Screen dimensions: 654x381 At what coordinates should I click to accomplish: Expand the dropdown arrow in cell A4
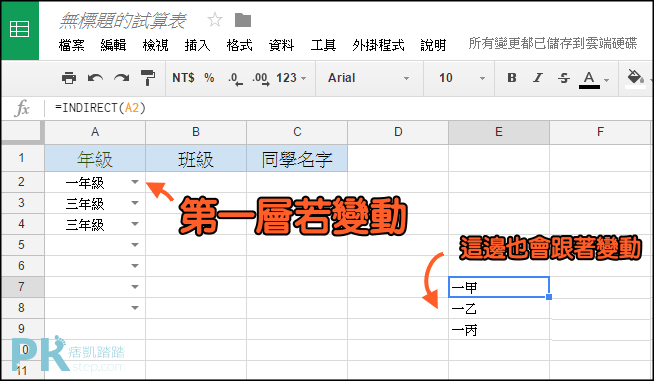135,224
